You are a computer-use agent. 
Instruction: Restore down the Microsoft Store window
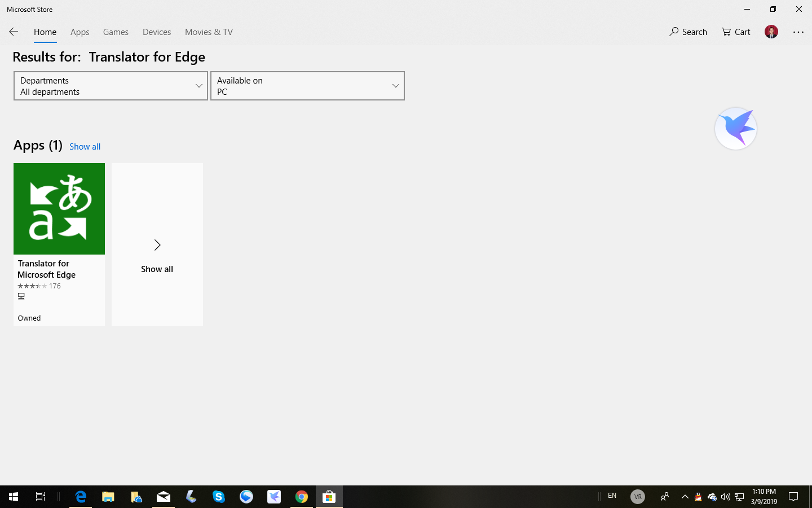(773, 9)
